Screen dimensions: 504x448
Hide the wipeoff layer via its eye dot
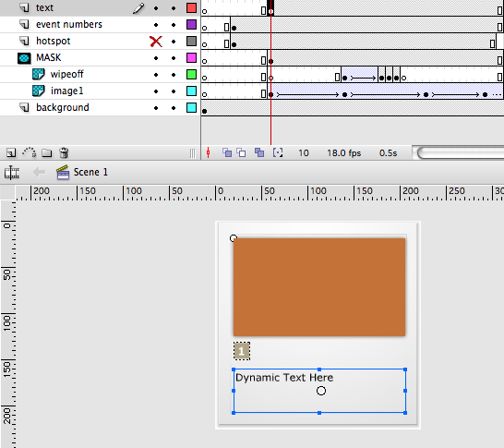[156, 75]
